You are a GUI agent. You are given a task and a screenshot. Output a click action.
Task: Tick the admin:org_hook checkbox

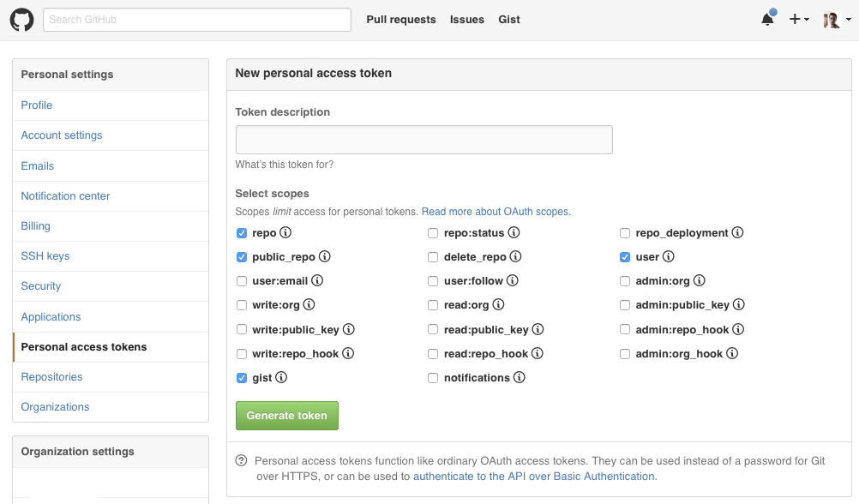[625, 354]
